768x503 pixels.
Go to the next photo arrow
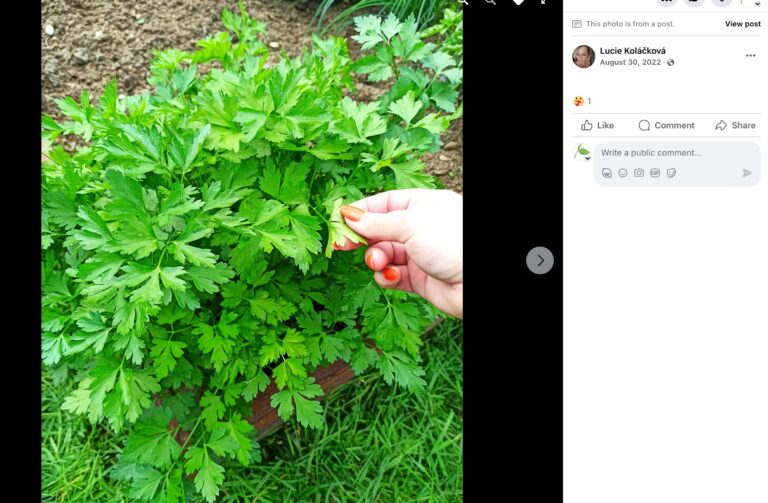click(540, 260)
